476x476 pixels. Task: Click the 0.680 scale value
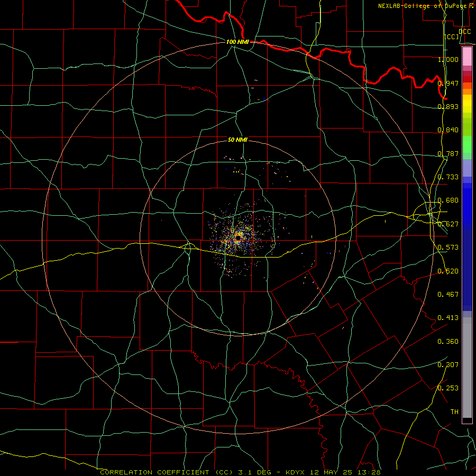coord(448,200)
